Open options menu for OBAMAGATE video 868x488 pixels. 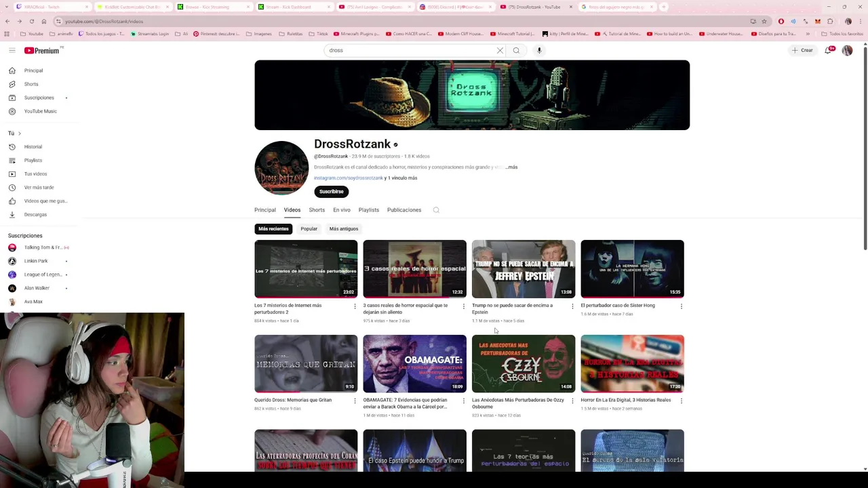pyautogui.click(x=464, y=401)
